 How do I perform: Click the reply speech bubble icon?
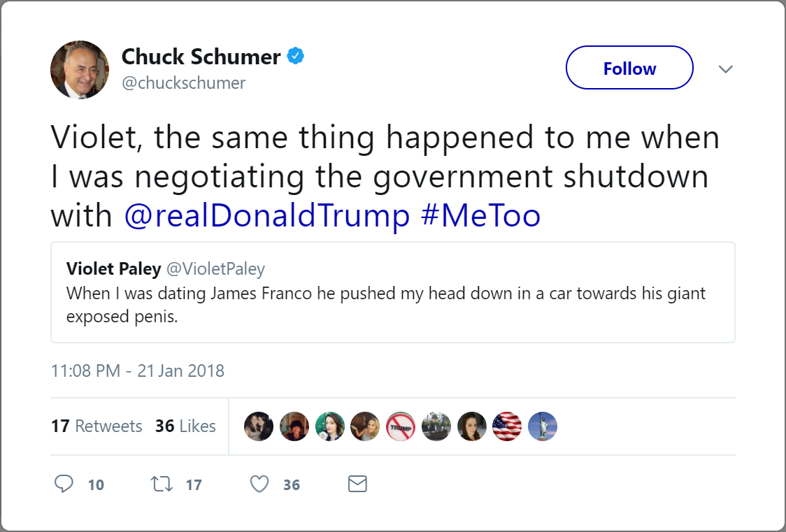coord(64,484)
